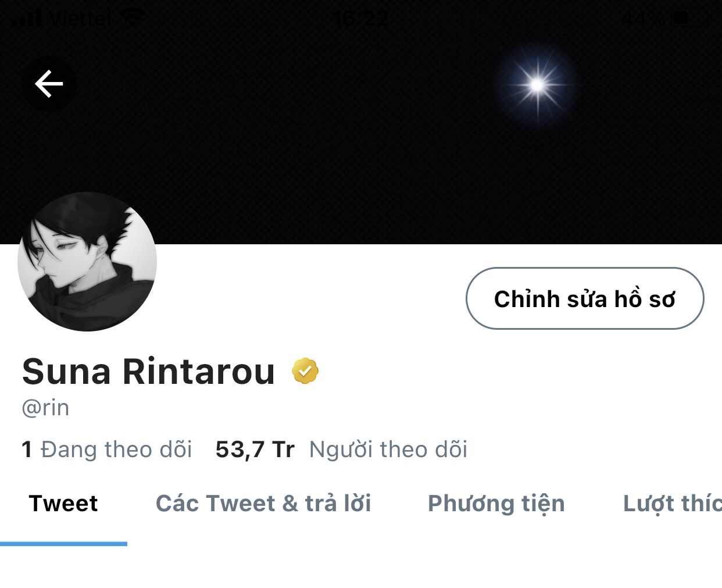Tap the 16:22 clock in the status bar
This screenshot has width=722, height=588.
point(361,19)
